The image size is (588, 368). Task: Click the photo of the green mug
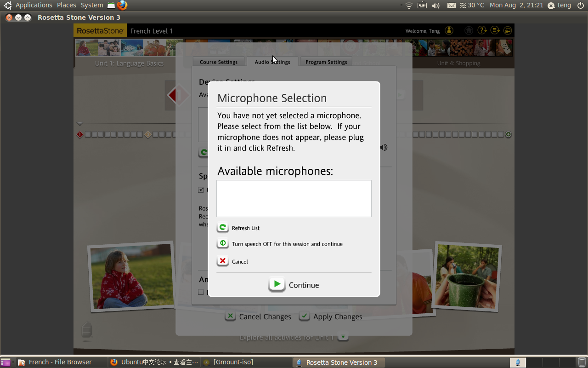click(x=466, y=276)
